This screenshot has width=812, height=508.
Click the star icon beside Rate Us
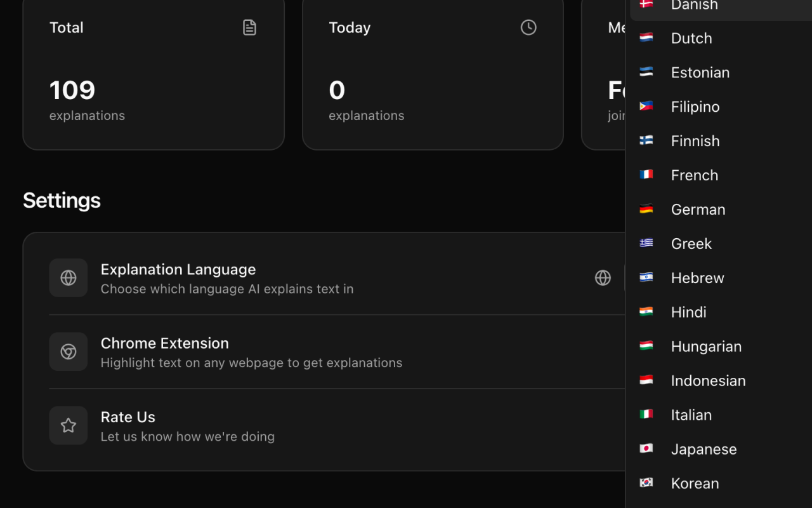click(69, 425)
